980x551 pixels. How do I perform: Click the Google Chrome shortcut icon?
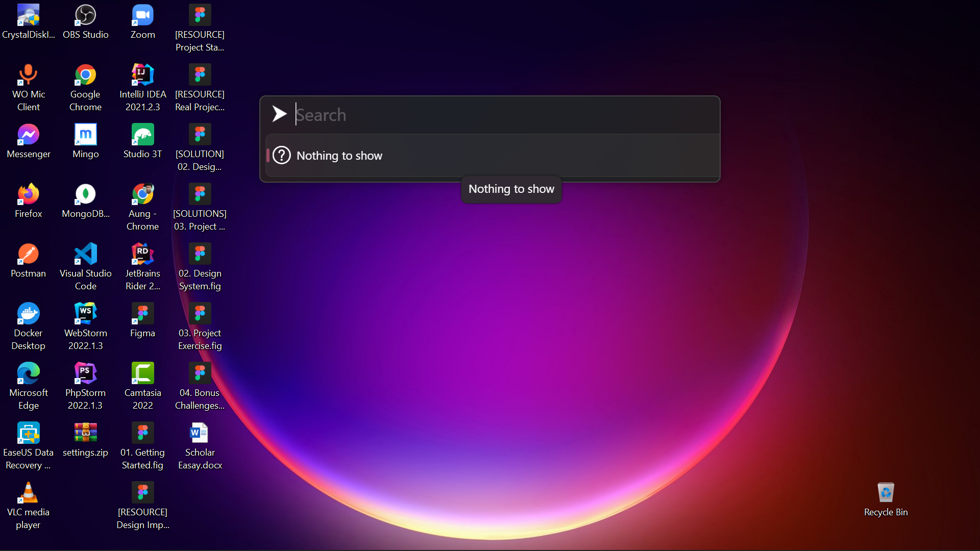point(85,75)
